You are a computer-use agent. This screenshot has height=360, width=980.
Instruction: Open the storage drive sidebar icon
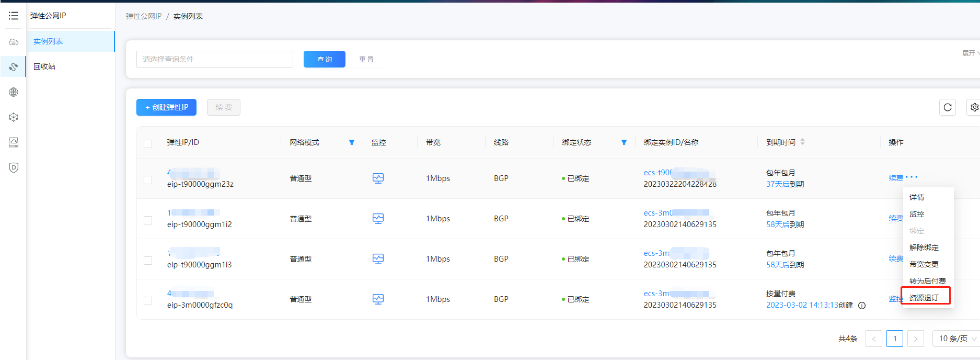[x=14, y=142]
